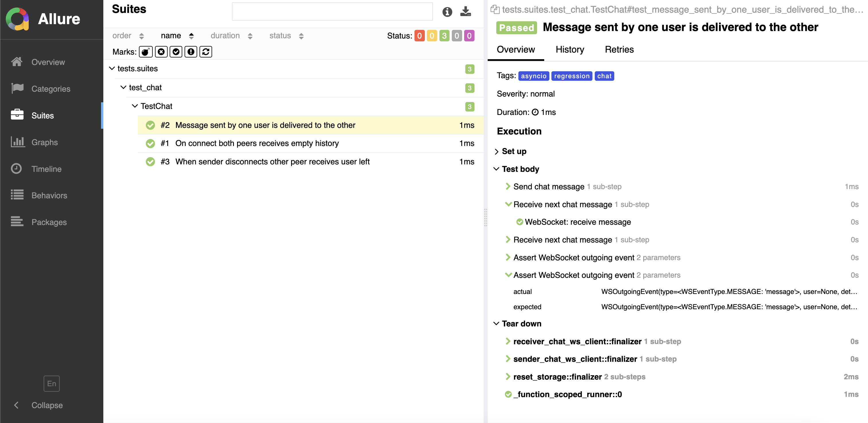Expand receiver_chat_ws_client::finalizer step
The height and width of the screenshot is (423, 868).
pyautogui.click(x=508, y=341)
